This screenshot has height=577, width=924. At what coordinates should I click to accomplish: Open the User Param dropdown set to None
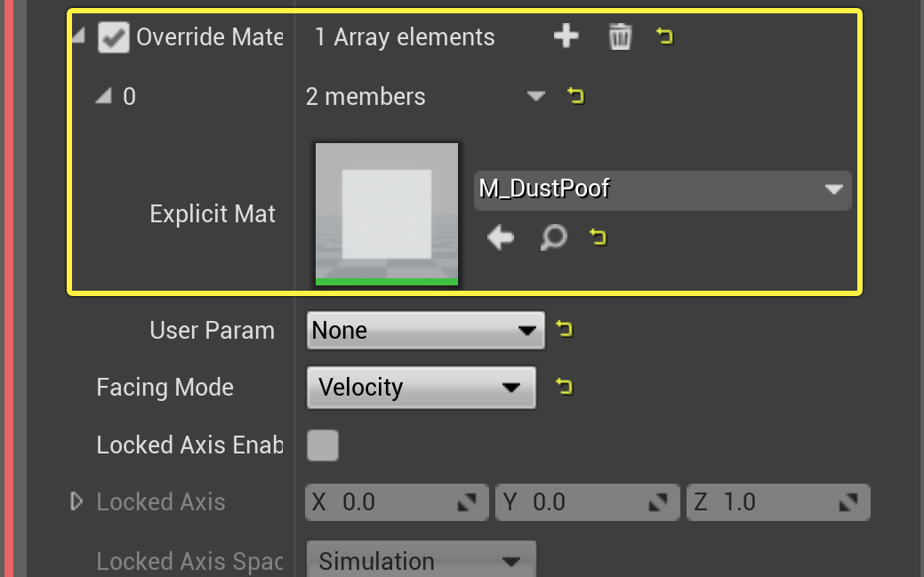pos(425,330)
